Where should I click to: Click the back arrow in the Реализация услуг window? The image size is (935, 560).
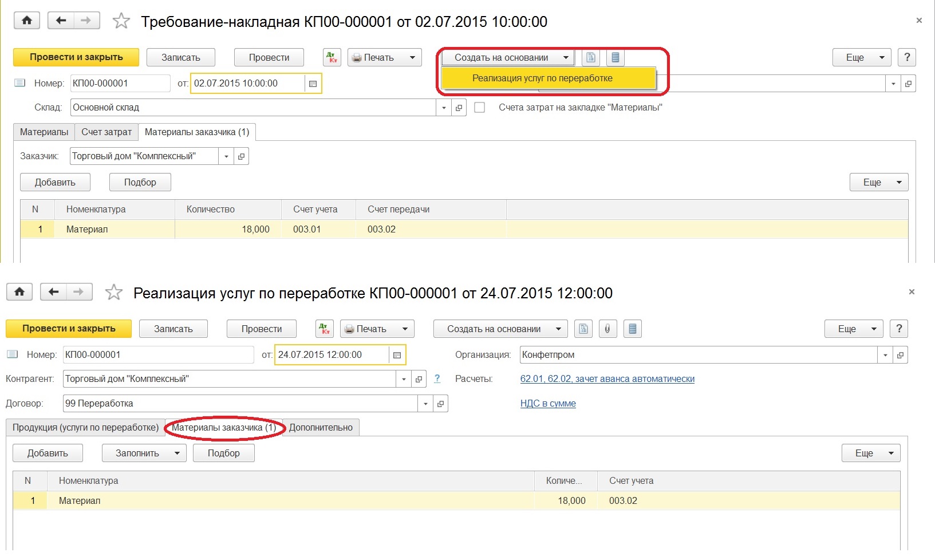coord(54,292)
